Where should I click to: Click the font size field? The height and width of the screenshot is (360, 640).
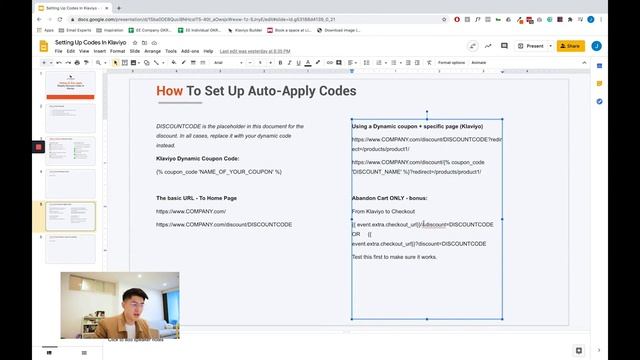click(x=260, y=62)
